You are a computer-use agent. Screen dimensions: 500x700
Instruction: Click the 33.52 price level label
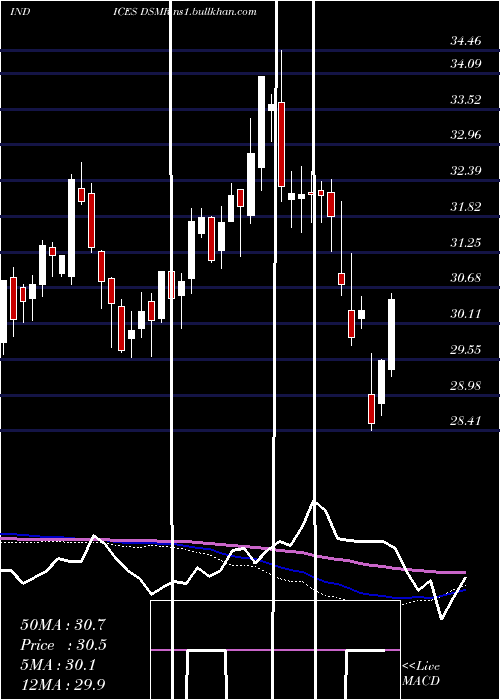pyautogui.click(x=466, y=100)
